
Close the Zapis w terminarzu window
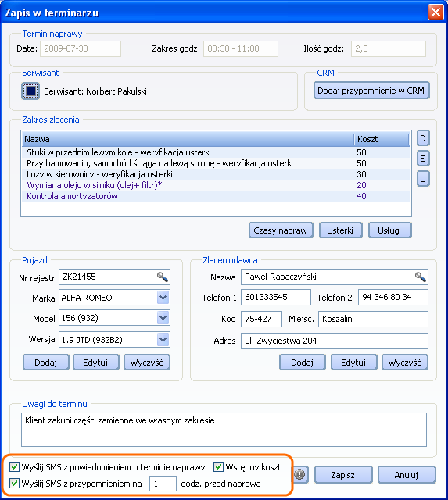pyautogui.click(x=435, y=12)
